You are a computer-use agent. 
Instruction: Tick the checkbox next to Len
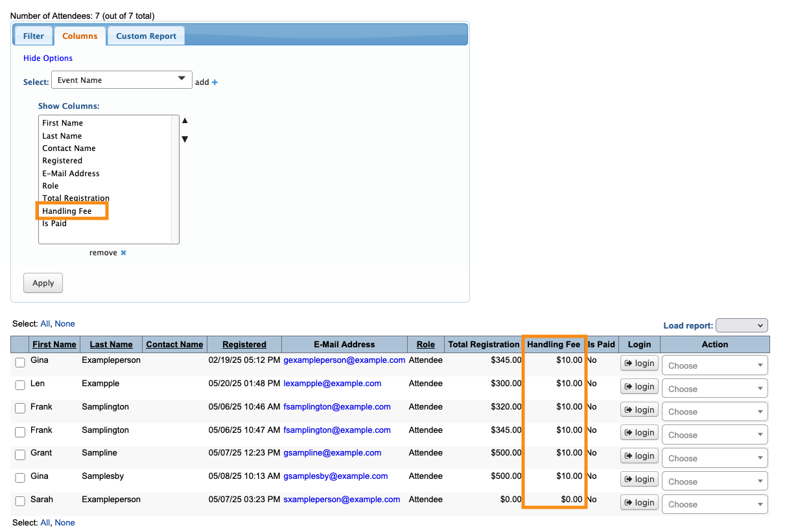click(x=20, y=386)
